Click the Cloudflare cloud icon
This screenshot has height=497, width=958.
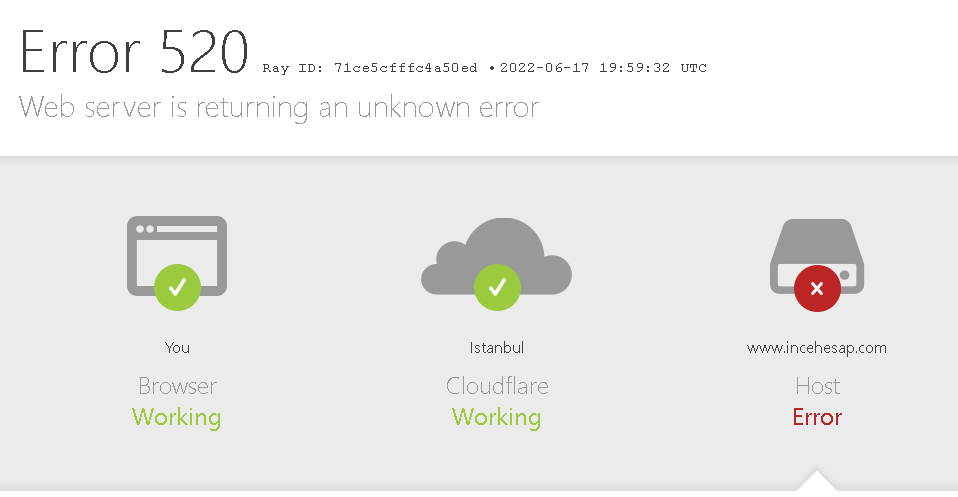[496, 256]
